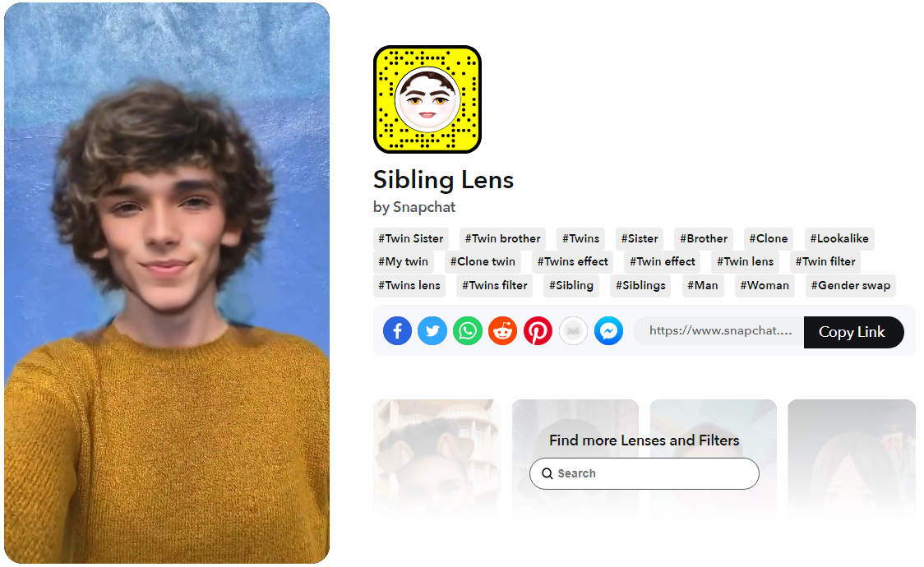Share via the Messenger icon
Screen dimensions: 924x567
tap(608, 331)
